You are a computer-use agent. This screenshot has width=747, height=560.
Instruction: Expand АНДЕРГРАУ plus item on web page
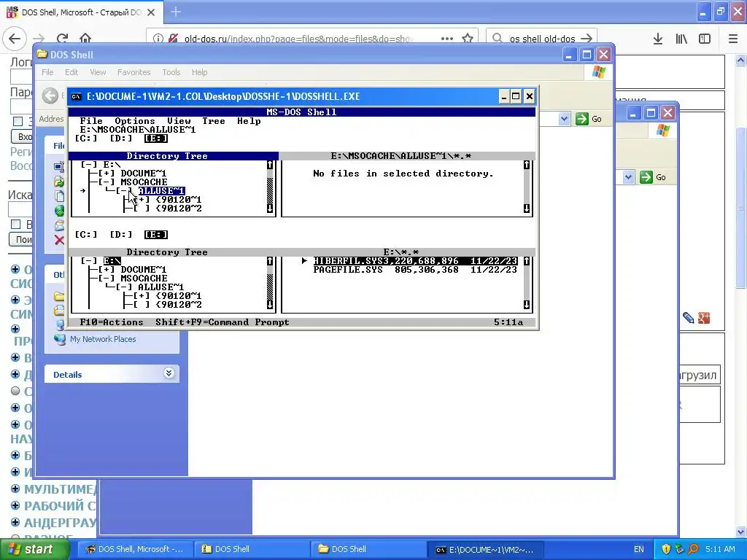15,522
